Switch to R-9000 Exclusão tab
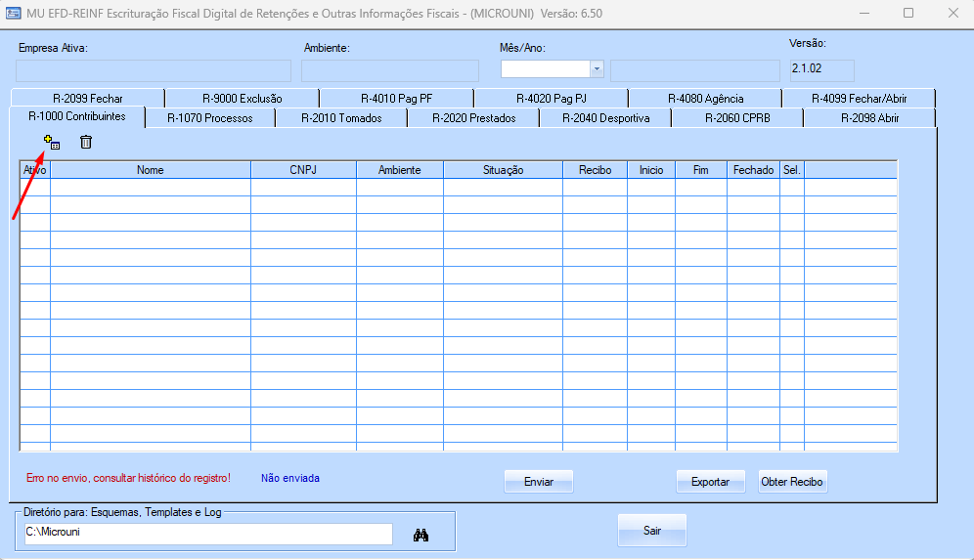974x560 pixels. [x=243, y=98]
